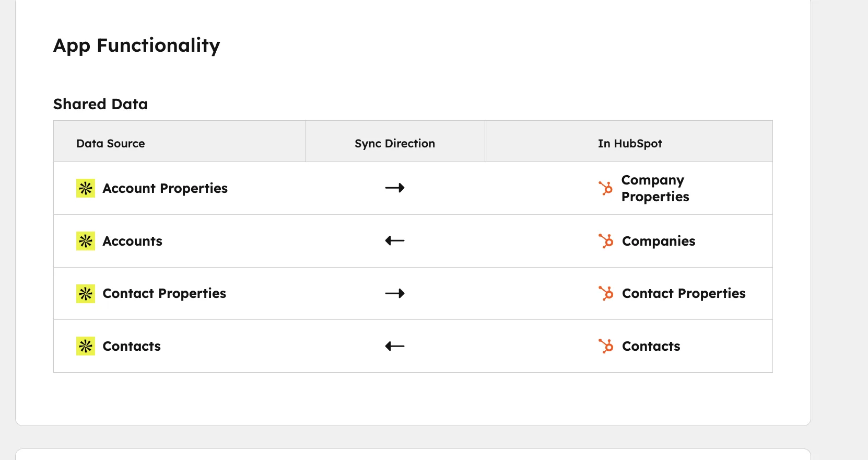The image size is (868, 460).
Task: Click the 'Companies' text
Action: (x=659, y=241)
